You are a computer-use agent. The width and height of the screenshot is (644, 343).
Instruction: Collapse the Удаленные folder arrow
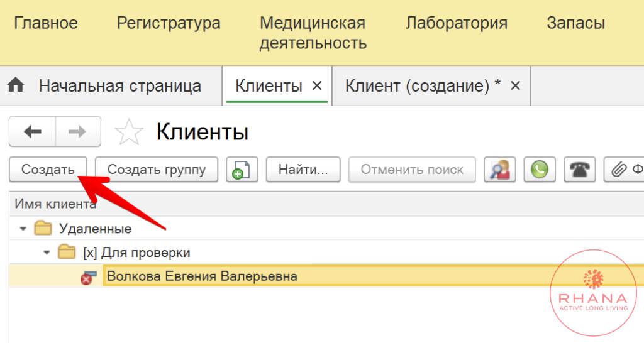[23, 229]
